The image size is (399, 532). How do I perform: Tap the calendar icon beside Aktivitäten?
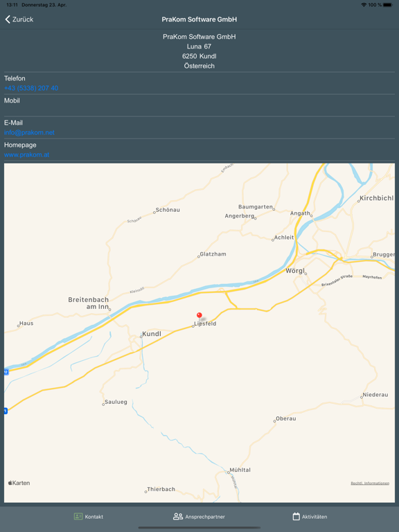tap(296, 516)
